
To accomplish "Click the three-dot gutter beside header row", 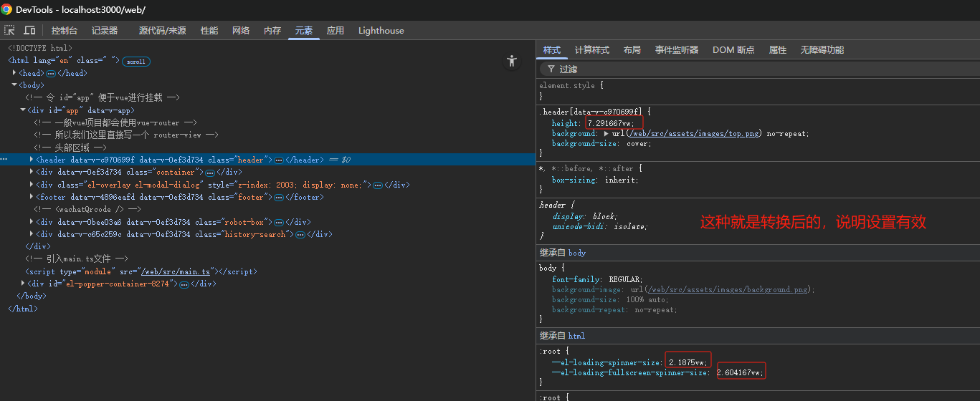I will click(4, 160).
